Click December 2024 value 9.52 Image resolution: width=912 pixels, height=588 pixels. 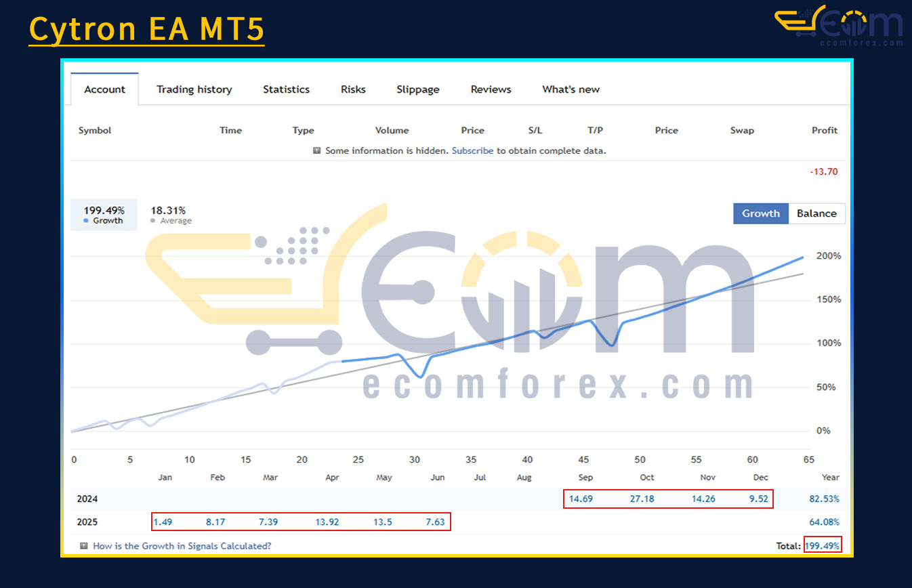coord(758,499)
